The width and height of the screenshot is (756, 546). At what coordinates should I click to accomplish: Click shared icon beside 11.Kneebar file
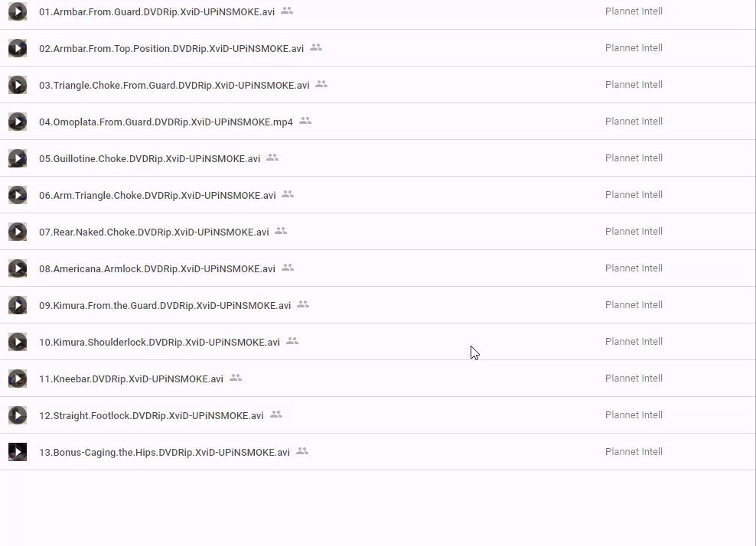(x=236, y=378)
